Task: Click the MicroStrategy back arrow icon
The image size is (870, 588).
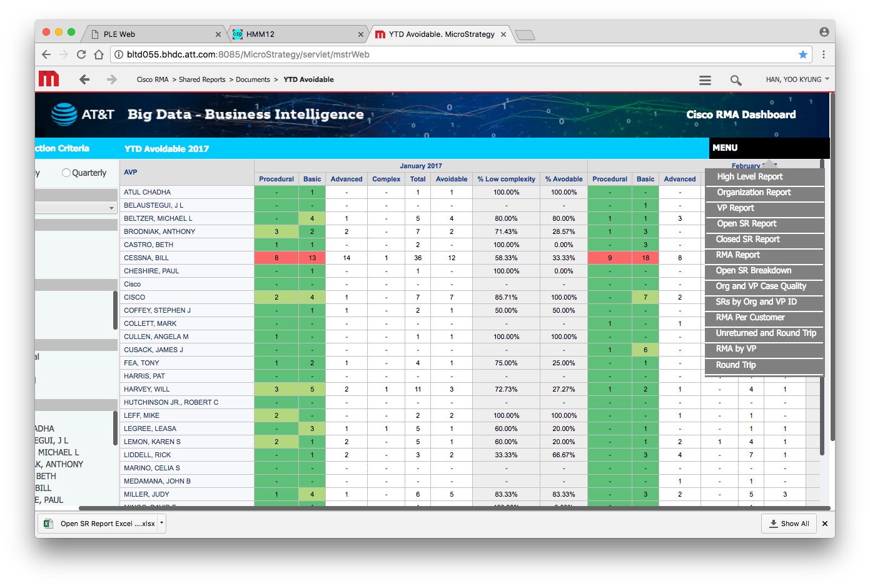Action: coord(84,79)
